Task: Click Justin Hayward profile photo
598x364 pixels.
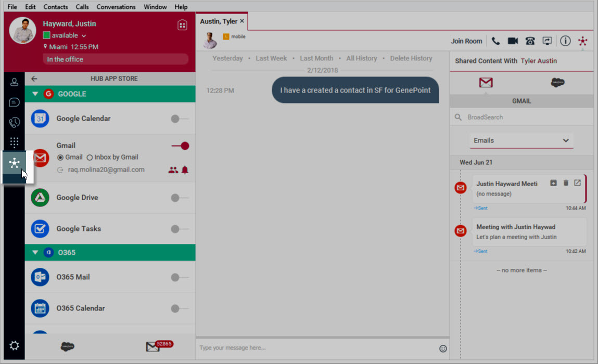Action: tap(22, 31)
